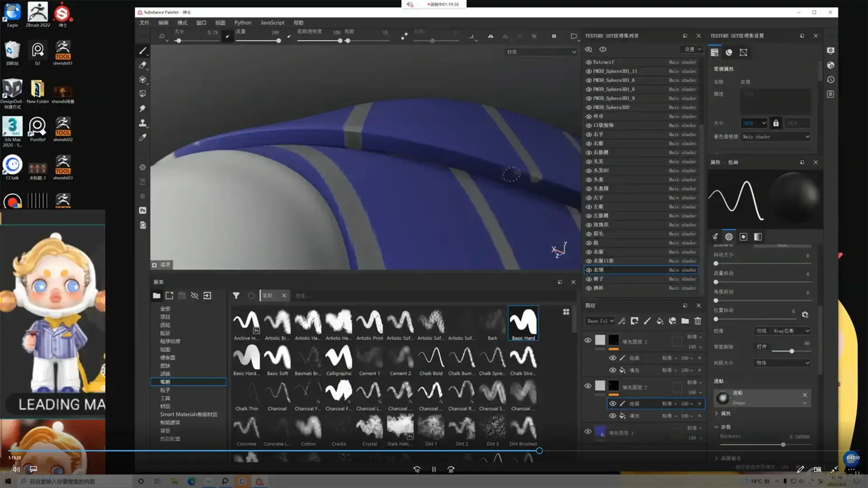The width and height of the screenshot is (868, 488).
Task: Open the texture size 1024 dropdown
Action: pos(754,123)
